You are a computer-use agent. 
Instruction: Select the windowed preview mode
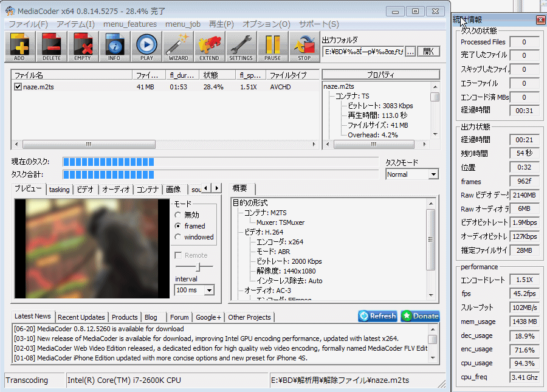point(177,237)
